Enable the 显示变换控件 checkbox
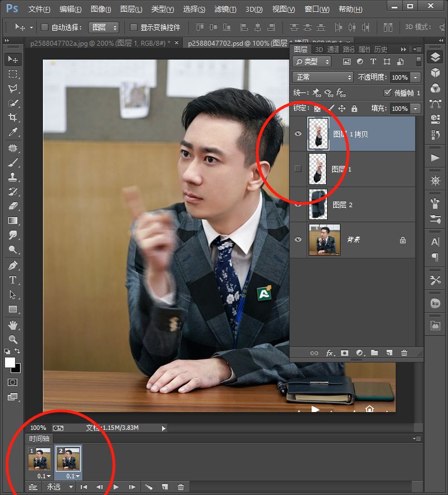 (x=134, y=27)
